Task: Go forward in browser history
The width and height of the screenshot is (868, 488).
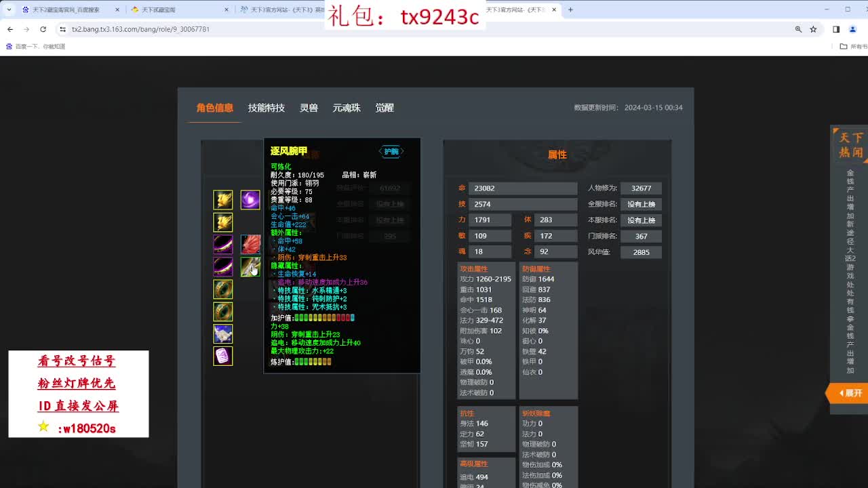Action: (x=26, y=29)
